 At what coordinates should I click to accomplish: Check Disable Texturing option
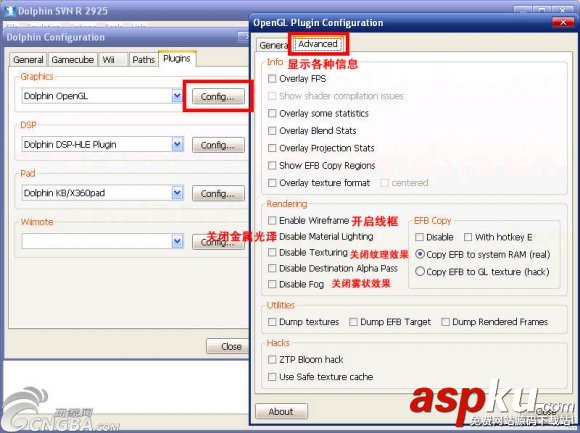(272, 252)
